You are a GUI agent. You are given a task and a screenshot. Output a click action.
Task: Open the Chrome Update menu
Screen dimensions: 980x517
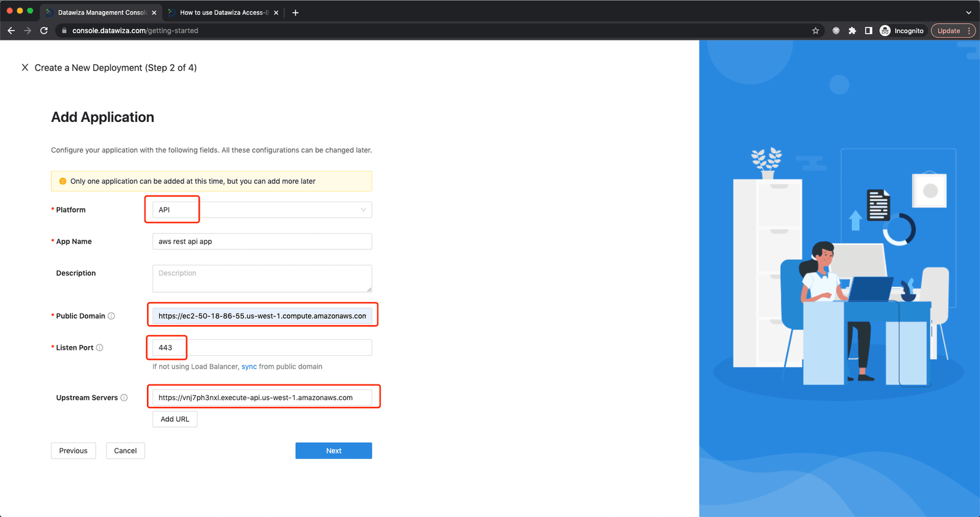(x=953, y=31)
